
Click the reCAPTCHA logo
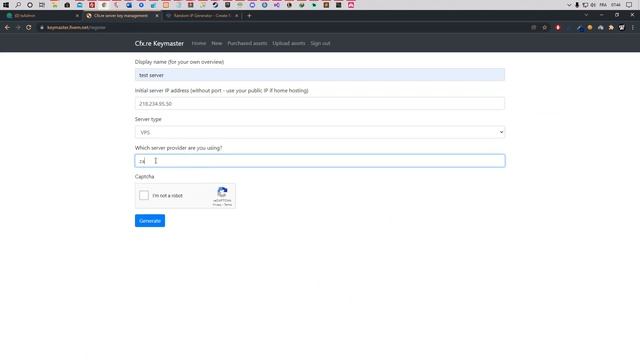(x=222, y=192)
